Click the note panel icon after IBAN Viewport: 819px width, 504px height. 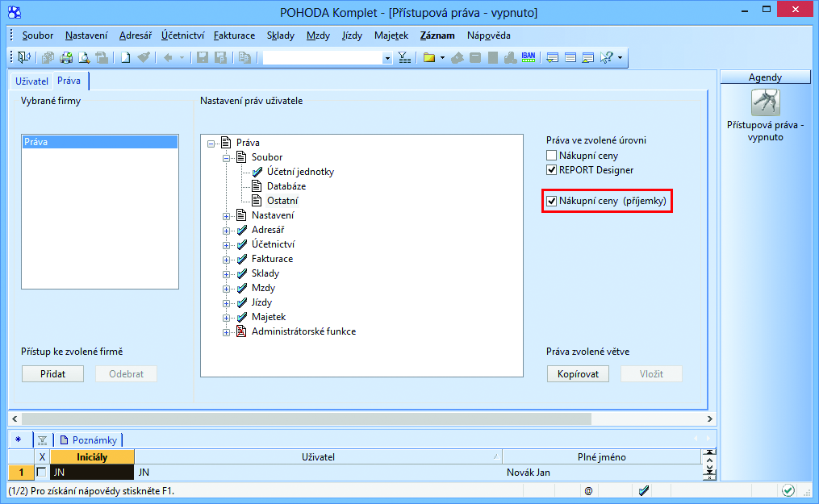(x=552, y=57)
